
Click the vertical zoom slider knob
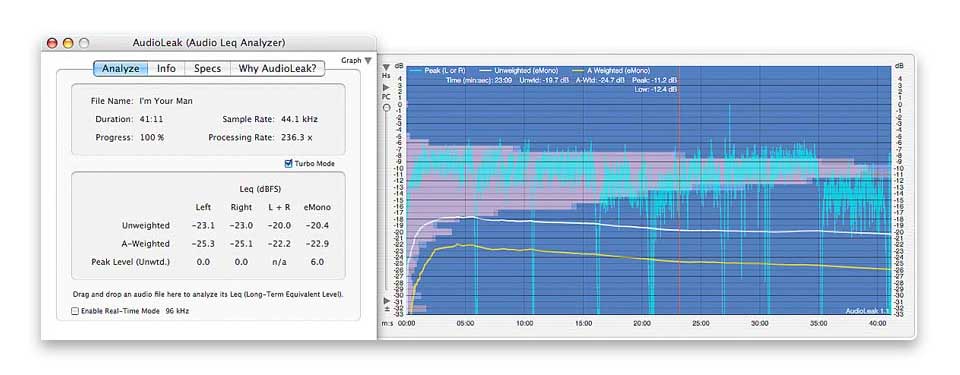click(x=386, y=108)
